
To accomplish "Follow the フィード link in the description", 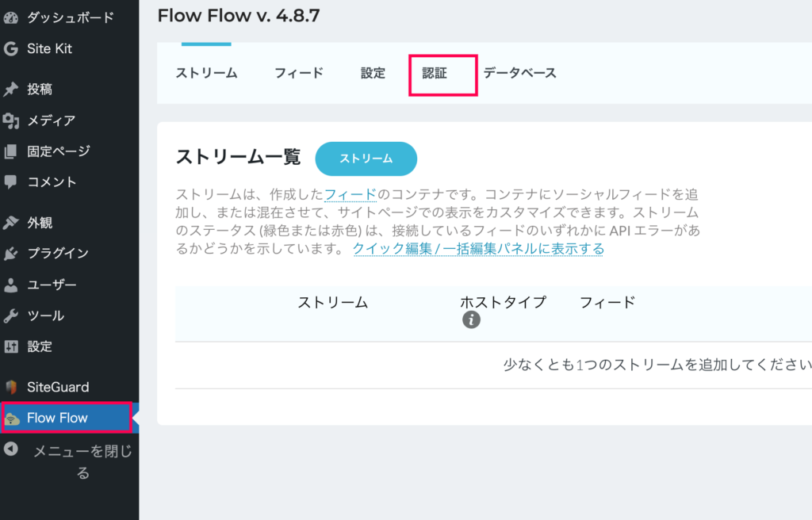I will (350, 195).
